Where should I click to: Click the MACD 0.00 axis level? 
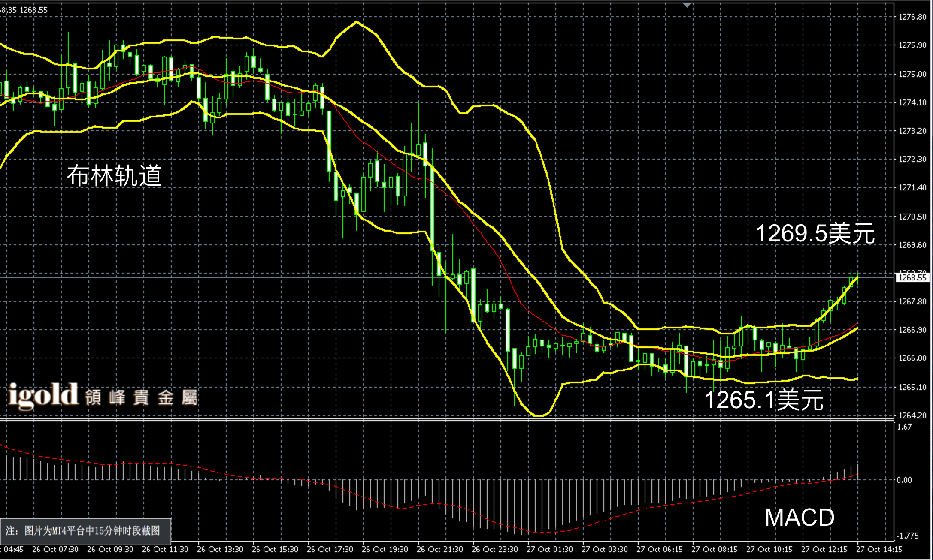point(904,480)
